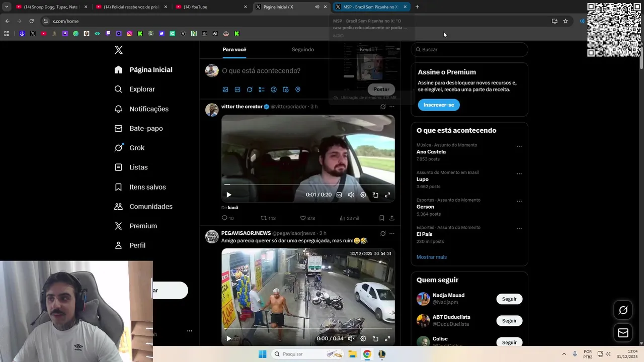644x362 pixels.
Task: Play the vittor the creator video
Action: (x=228, y=195)
